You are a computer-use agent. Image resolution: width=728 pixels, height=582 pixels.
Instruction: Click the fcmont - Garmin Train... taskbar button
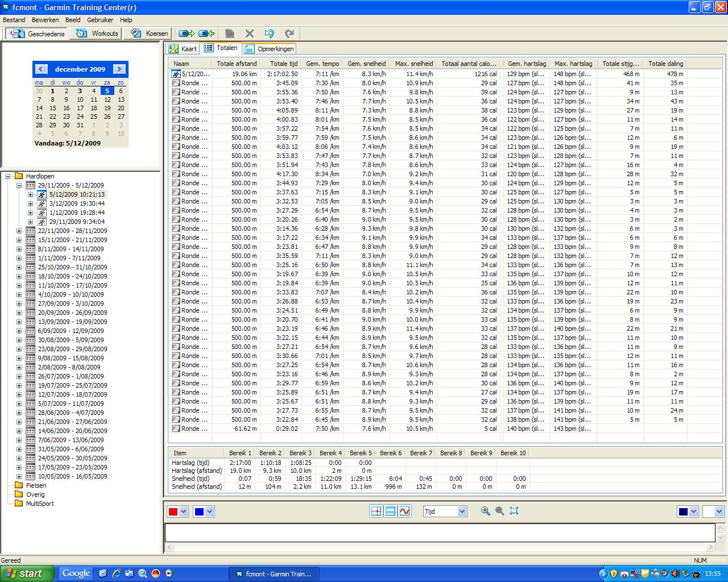click(x=274, y=574)
